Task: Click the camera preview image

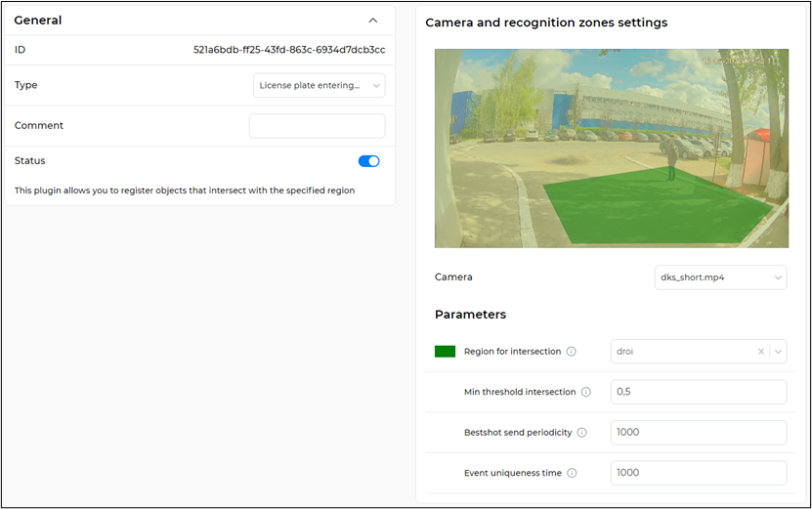Action: [612, 148]
